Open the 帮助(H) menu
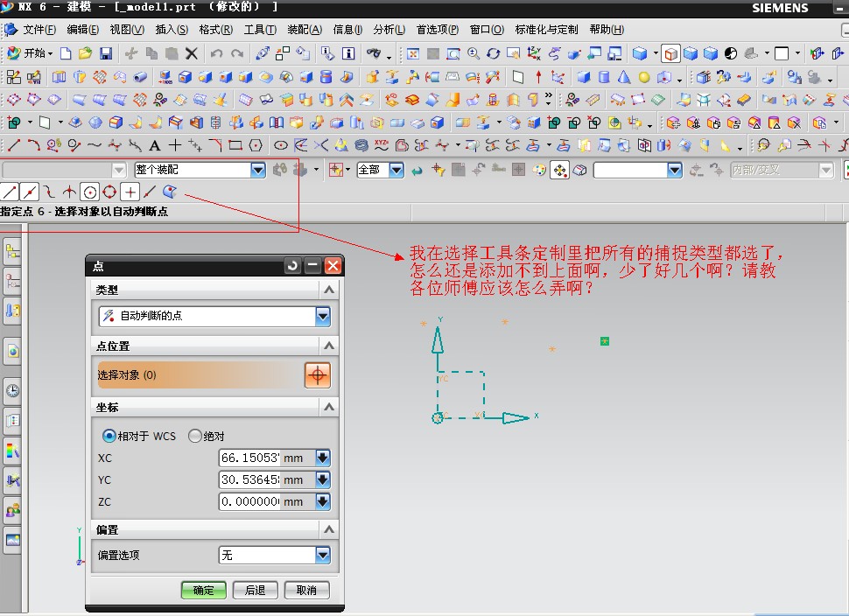The height and width of the screenshot is (616, 849). click(607, 30)
